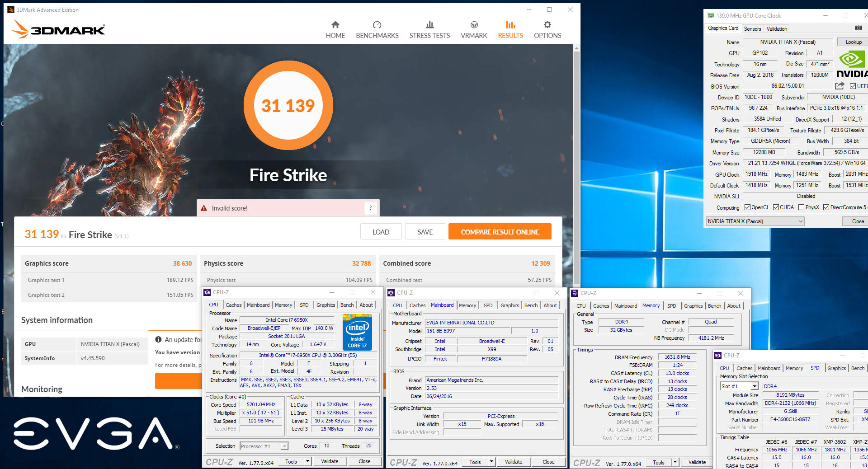Screen dimensions: 868x469
Task: Click the update info icon in System information
Action: [x=158, y=339]
